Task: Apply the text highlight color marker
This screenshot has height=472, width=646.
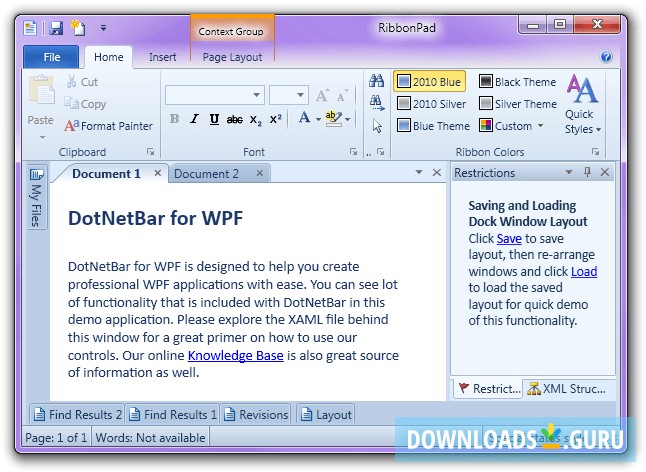Action: (333, 118)
